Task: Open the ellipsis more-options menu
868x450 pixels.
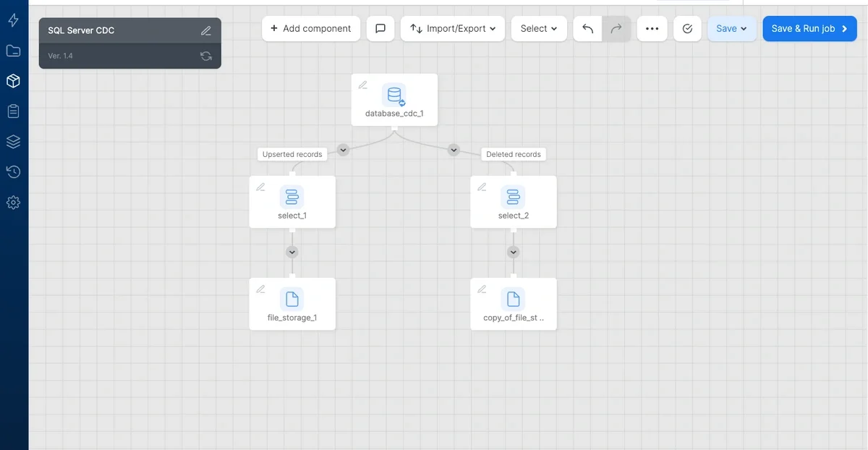Action: tap(652, 28)
